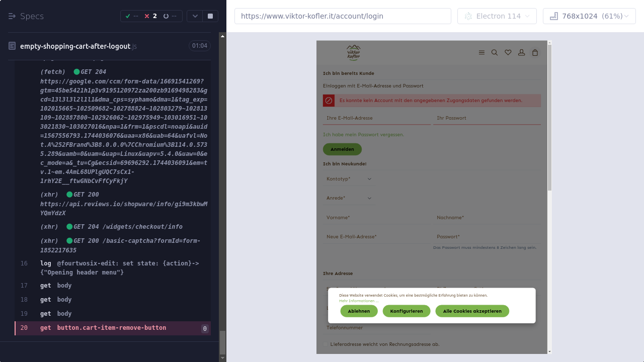644x362 pixels.
Task: Click the Specs list icon
Action: coord(12,16)
